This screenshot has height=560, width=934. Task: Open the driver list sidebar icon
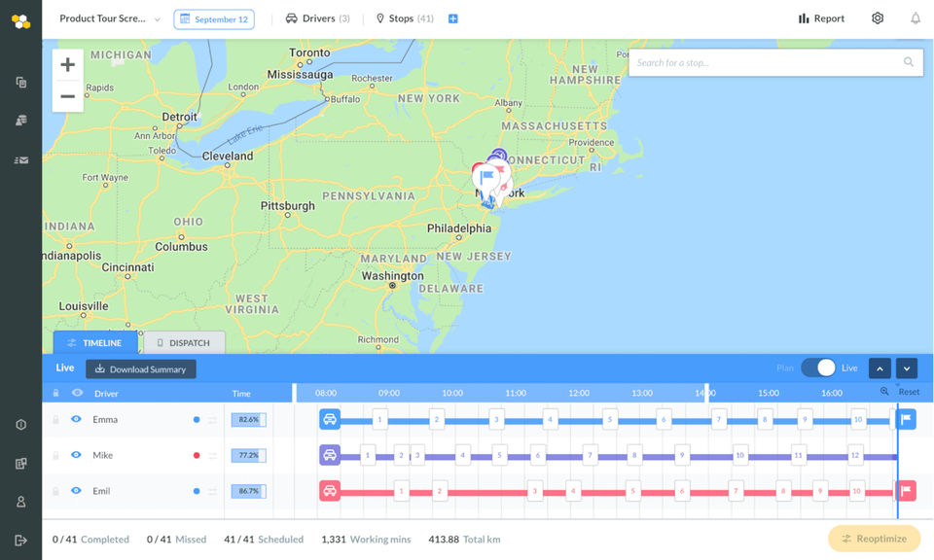pyautogui.click(x=20, y=121)
